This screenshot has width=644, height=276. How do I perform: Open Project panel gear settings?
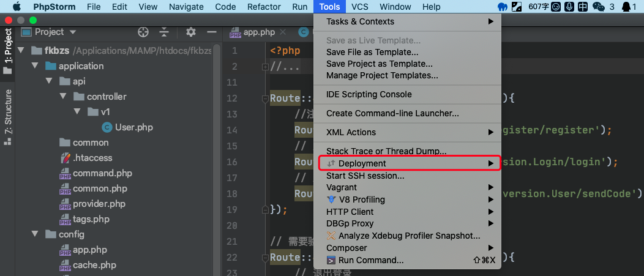[190, 32]
